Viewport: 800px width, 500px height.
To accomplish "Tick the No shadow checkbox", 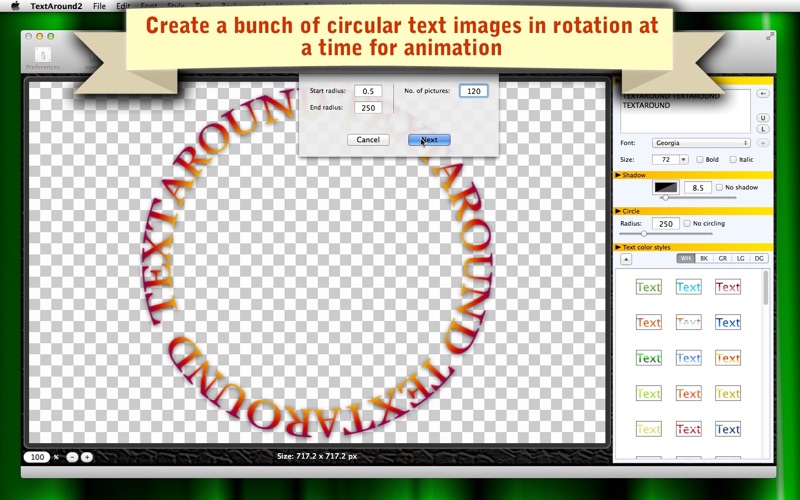I will tap(719, 188).
